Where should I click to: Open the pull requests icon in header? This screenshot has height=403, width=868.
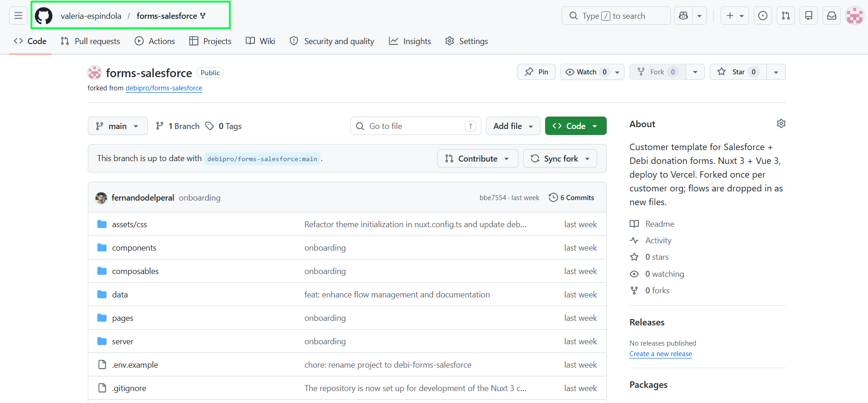tap(786, 16)
